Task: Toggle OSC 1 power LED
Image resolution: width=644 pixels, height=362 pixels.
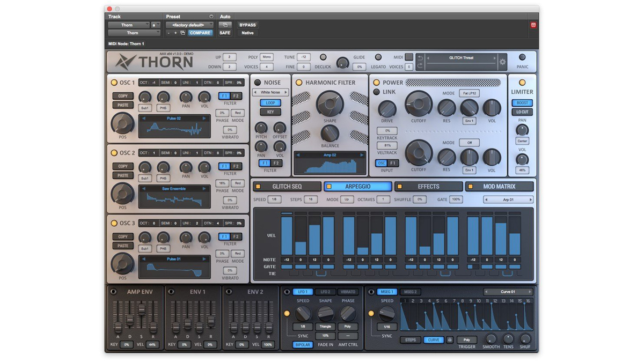Action: tap(114, 83)
